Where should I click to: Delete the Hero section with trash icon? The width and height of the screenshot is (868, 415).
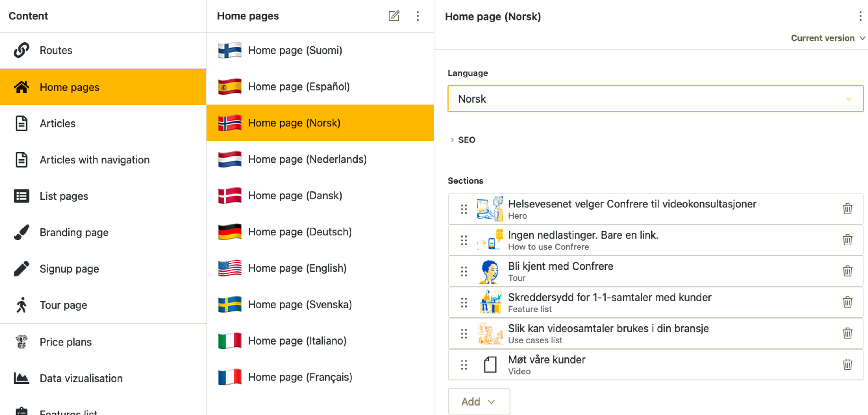[x=847, y=209]
